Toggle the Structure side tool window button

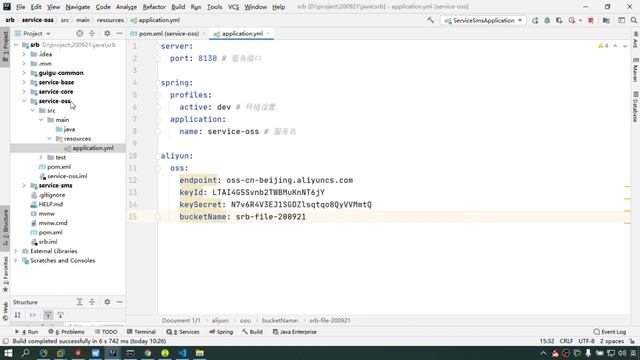5,227
